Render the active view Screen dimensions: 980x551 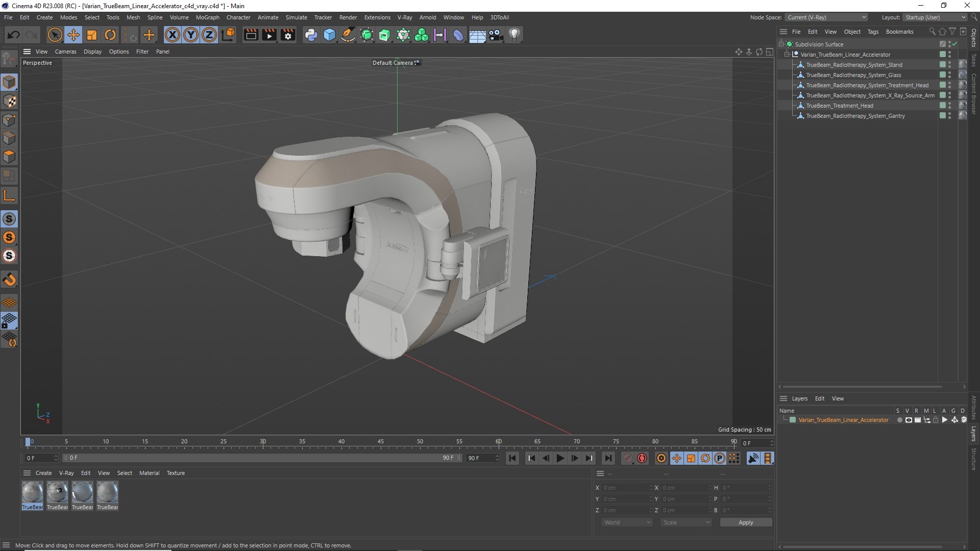tap(251, 35)
